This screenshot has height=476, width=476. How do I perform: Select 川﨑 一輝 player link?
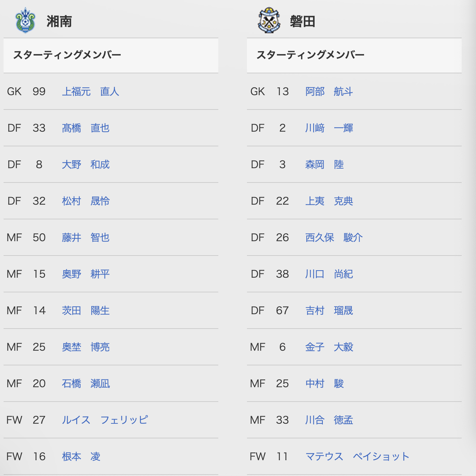(329, 128)
